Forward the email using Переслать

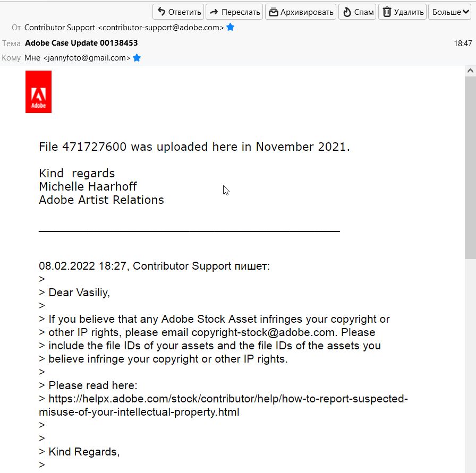(234, 12)
